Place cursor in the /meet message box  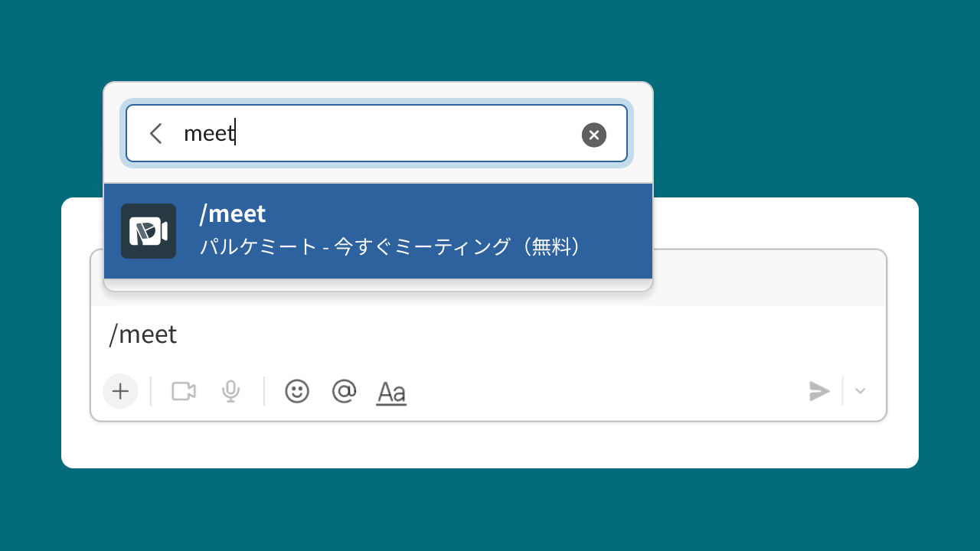click(x=306, y=334)
